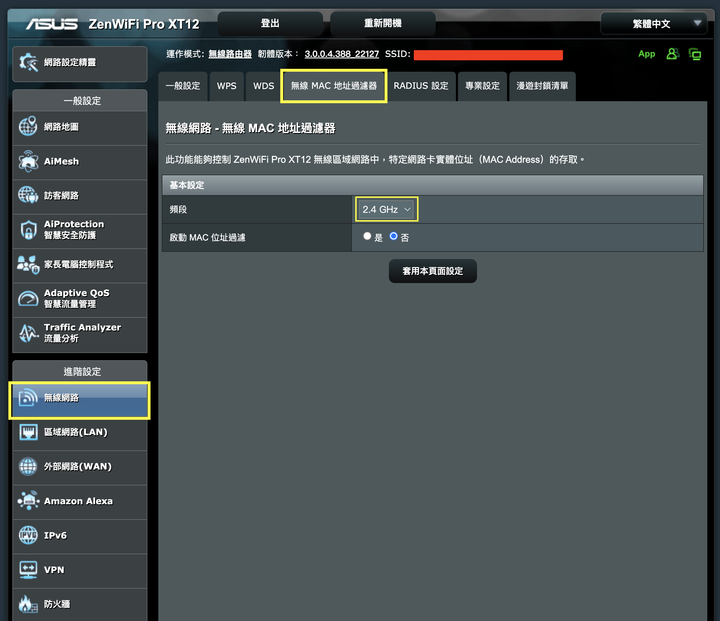Image resolution: width=720 pixels, height=621 pixels.
Task: Click the 登出 logout button
Action: [270, 23]
